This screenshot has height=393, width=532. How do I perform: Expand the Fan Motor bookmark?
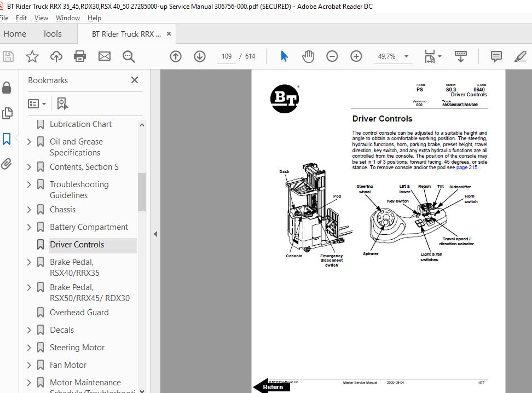tap(29, 365)
